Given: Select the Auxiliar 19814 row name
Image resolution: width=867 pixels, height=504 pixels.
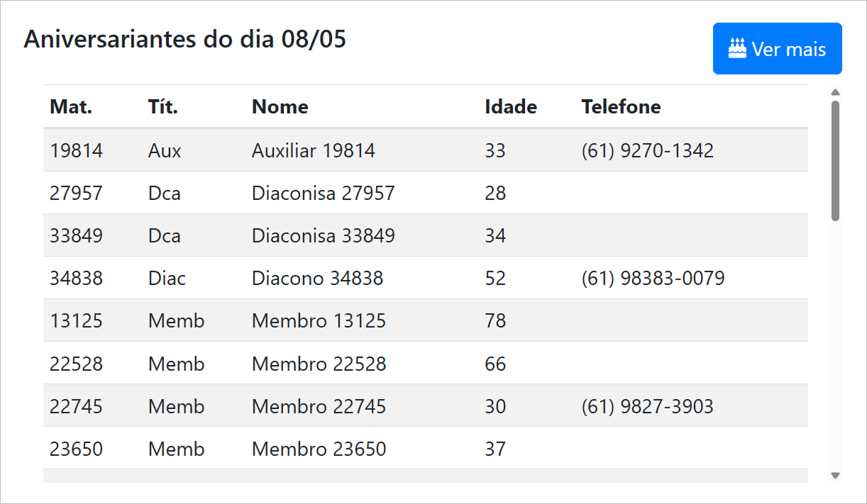Looking at the screenshot, I should click(314, 150).
